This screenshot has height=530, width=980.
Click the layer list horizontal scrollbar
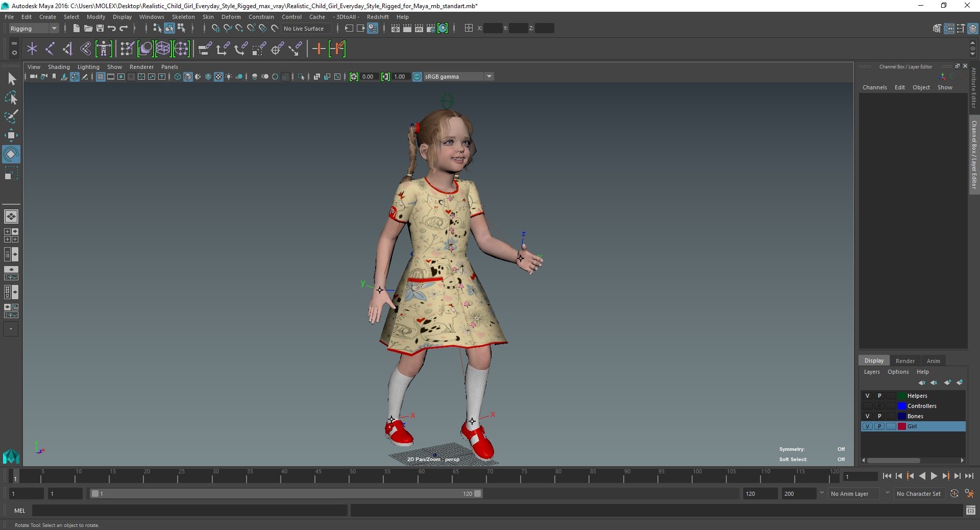click(893, 460)
